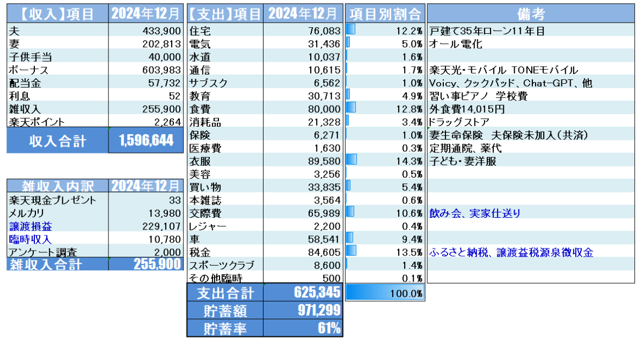Image resolution: width=644 pixels, height=338 pixels.
Task: Click the 支出合計 value 625,345
Action: pos(303,292)
